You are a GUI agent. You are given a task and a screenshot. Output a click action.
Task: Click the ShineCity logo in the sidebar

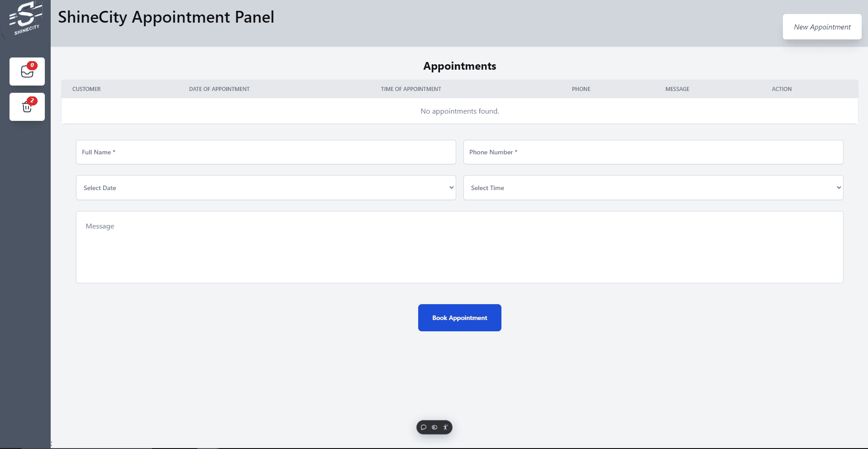click(25, 19)
